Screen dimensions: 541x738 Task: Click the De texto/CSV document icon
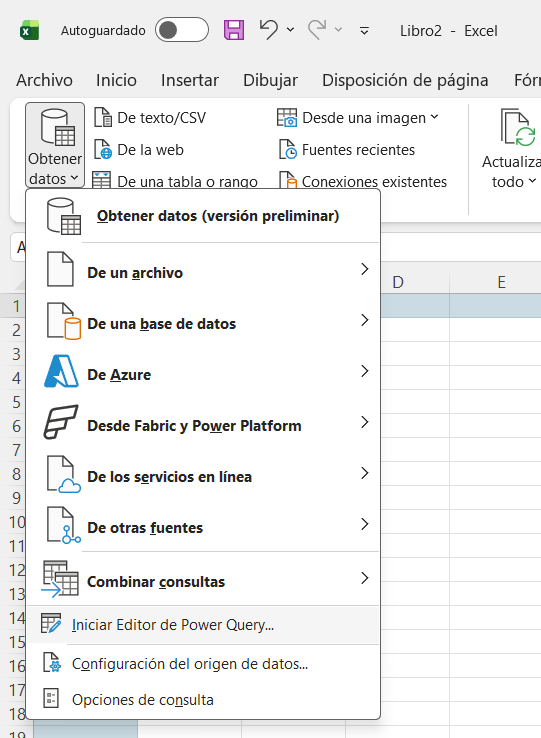tap(103, 118)
